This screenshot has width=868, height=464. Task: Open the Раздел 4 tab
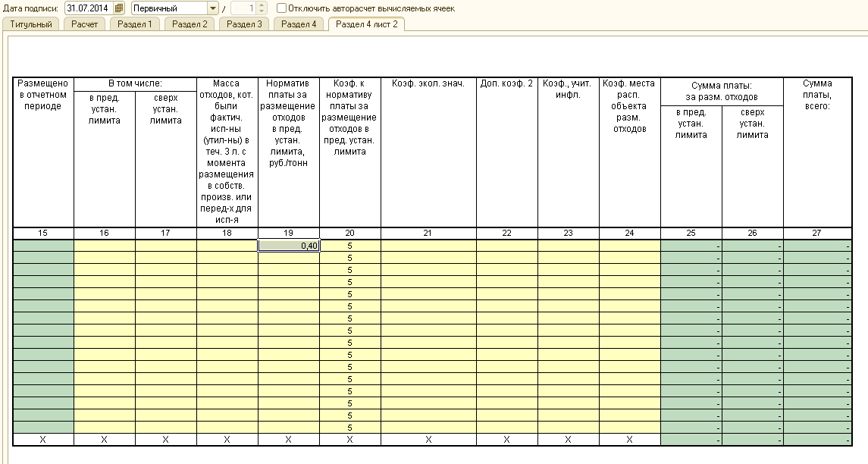[x=299, y=24]
